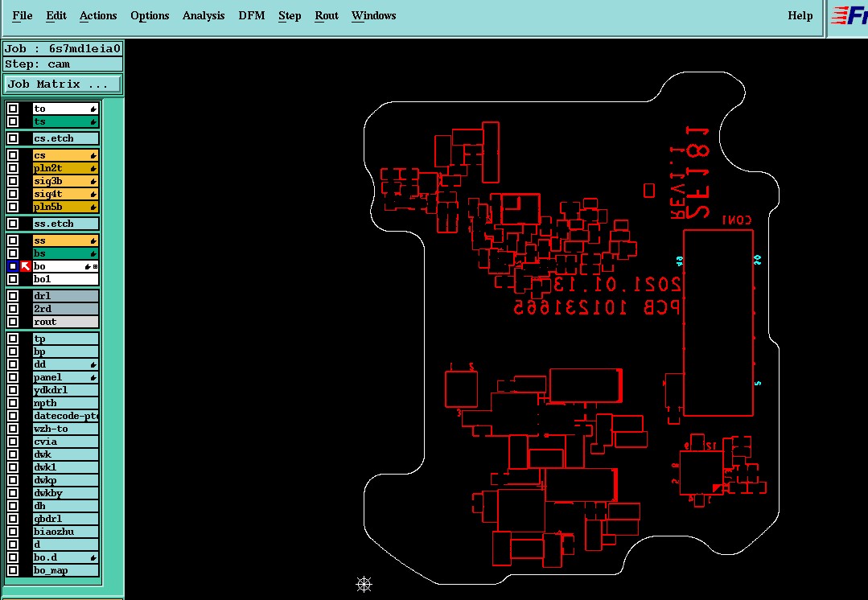Enable the 'cs.etch' layer checkbox
868x600 pixels.
coord(13,138)
